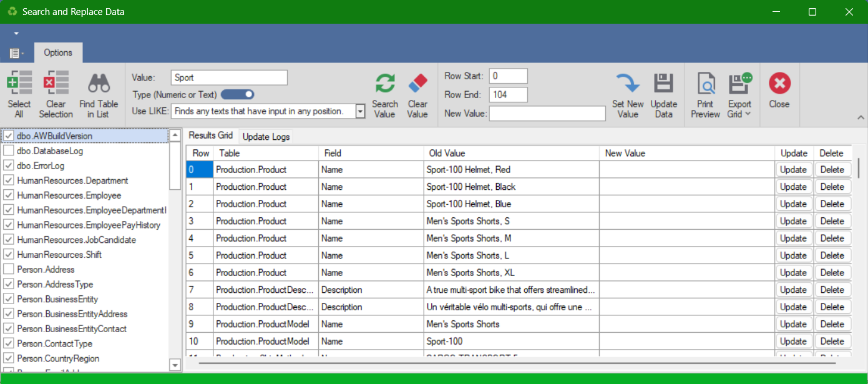Check the Person.Address checkbox
This screenshot has height=384, width=868.
(9, 270)
